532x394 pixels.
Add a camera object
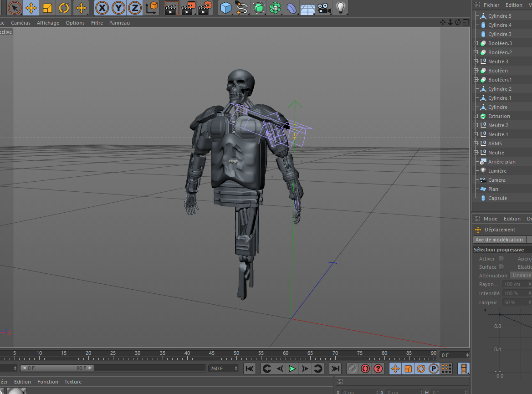coord(324,8)
